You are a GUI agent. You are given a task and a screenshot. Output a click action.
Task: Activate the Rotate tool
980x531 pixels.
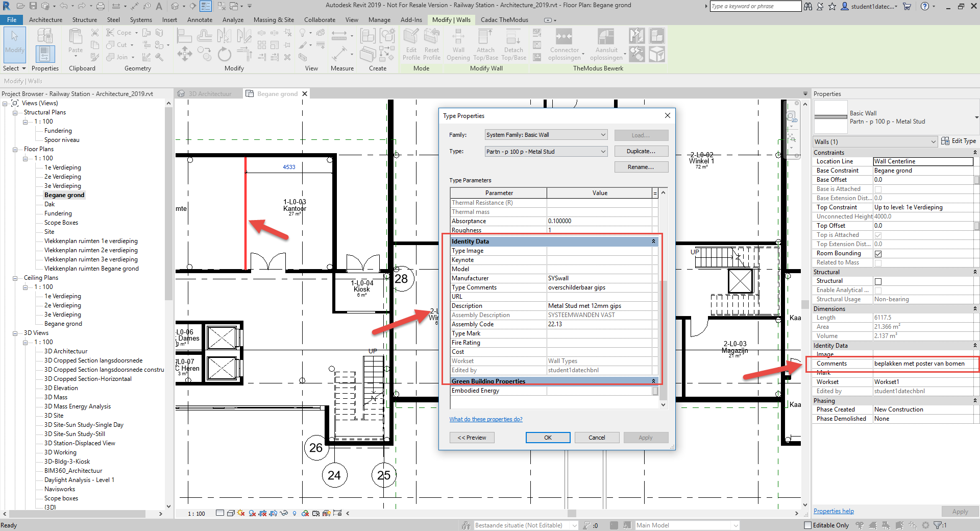tap(224, 54)
